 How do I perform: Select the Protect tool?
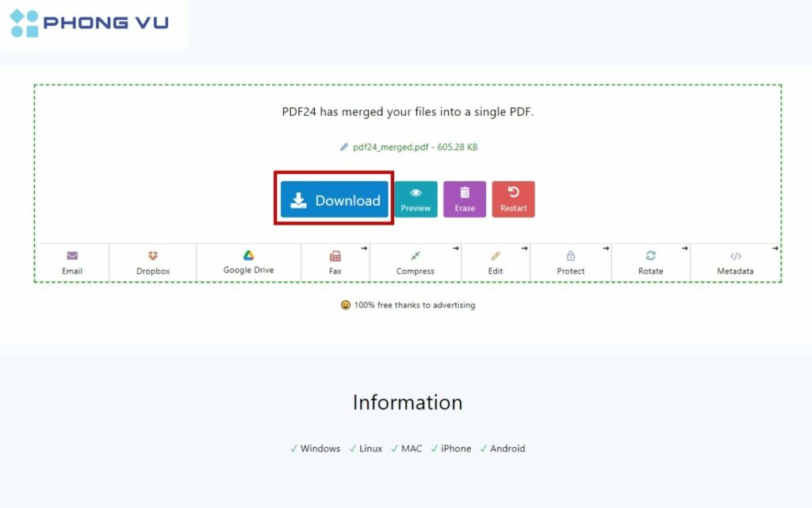pos(571,263)
